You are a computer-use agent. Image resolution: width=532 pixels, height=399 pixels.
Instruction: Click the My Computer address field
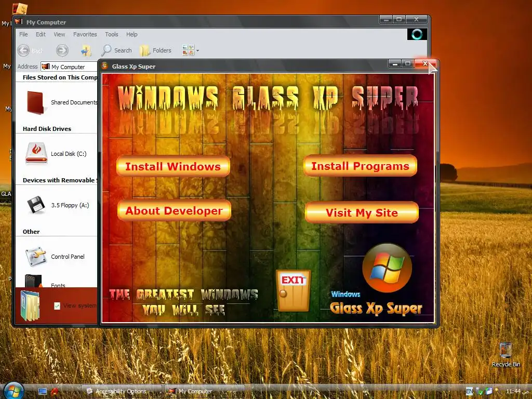69,67
